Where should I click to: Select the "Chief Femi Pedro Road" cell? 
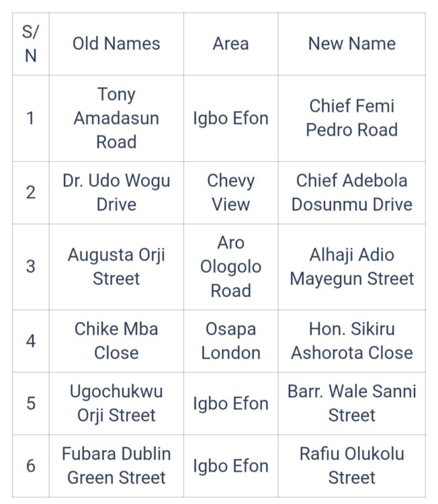point(351,118)
